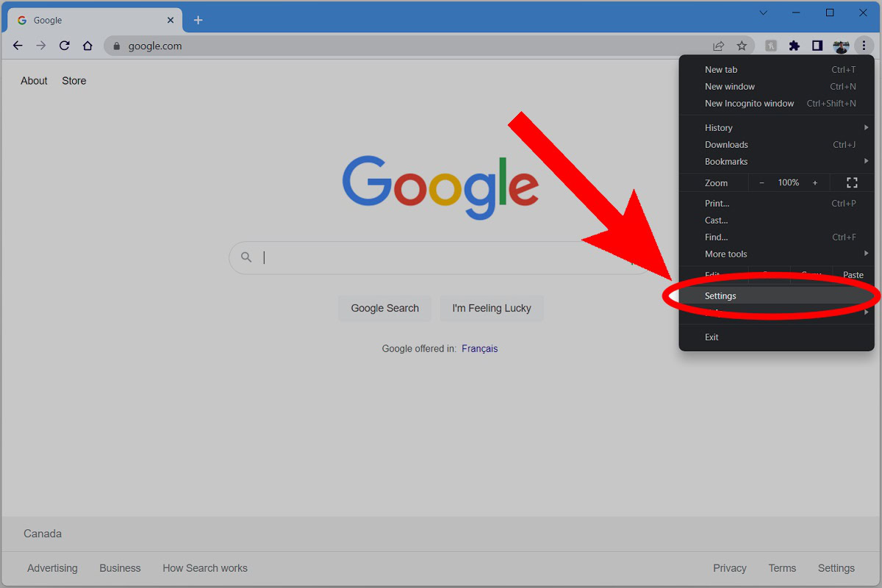Click the Google Search button
882x588 pixels.
point(384,308)
